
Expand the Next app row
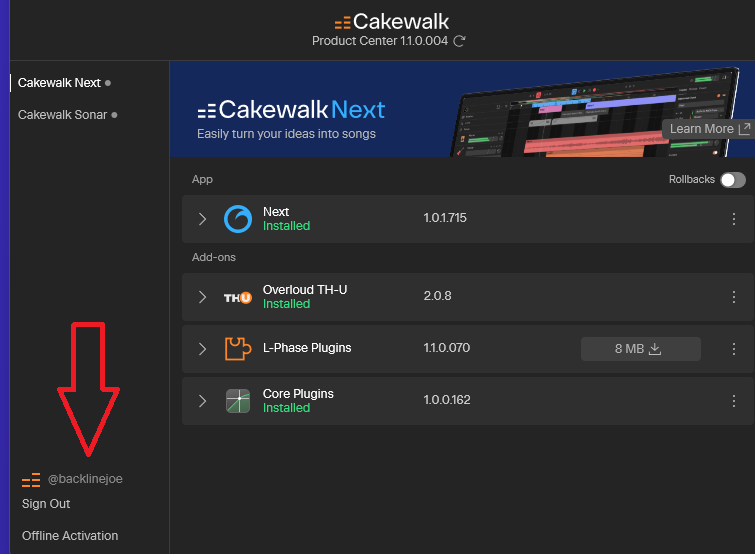pyautogui.click(x=202, y=219)
